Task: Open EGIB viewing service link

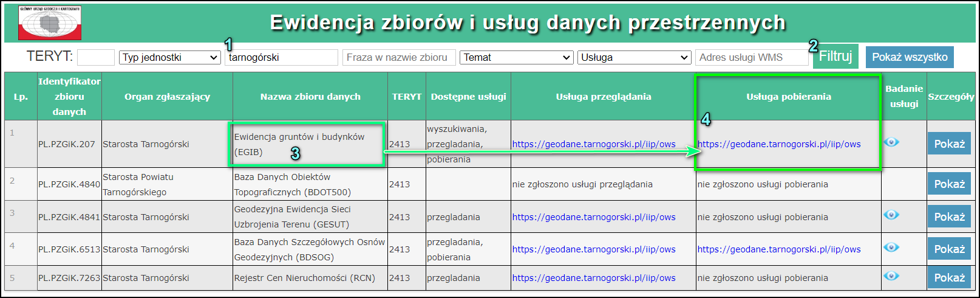Action: (x=593, y=144)
